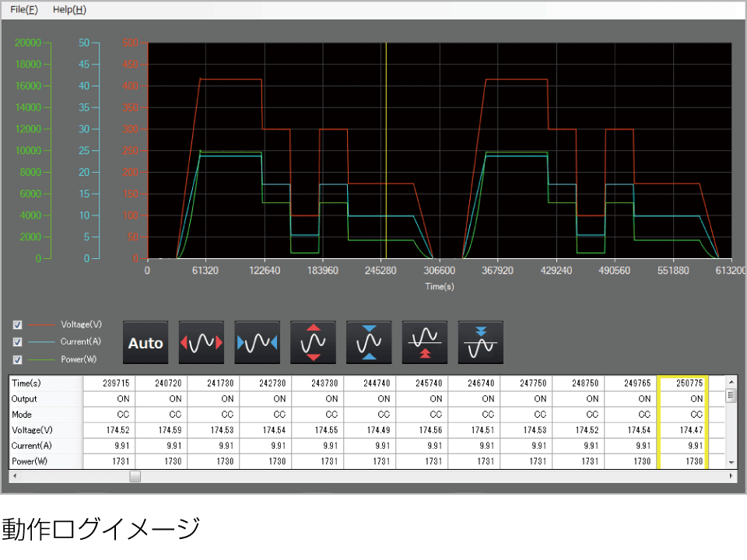Screen dimensions: 747x560
Task: Click the vertical expand waveform icon
Action: [313, 342]
